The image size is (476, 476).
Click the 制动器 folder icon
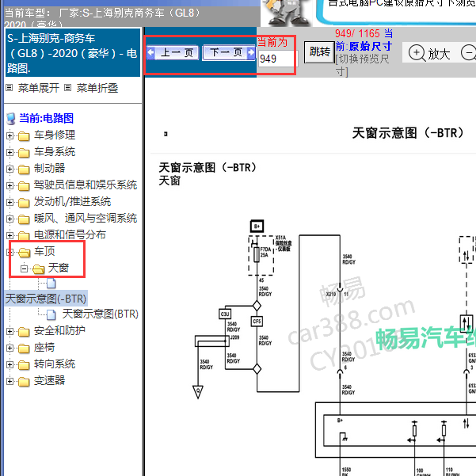click(24, 169)
